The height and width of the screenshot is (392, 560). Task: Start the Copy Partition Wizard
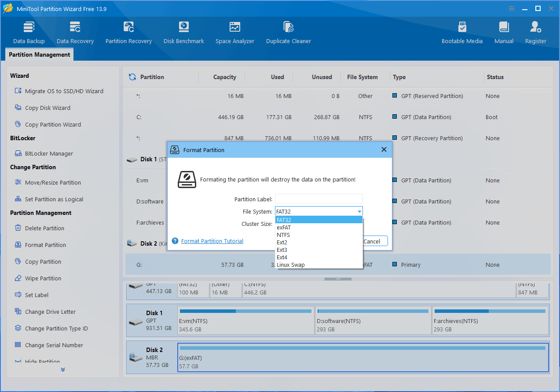[48, 124]
